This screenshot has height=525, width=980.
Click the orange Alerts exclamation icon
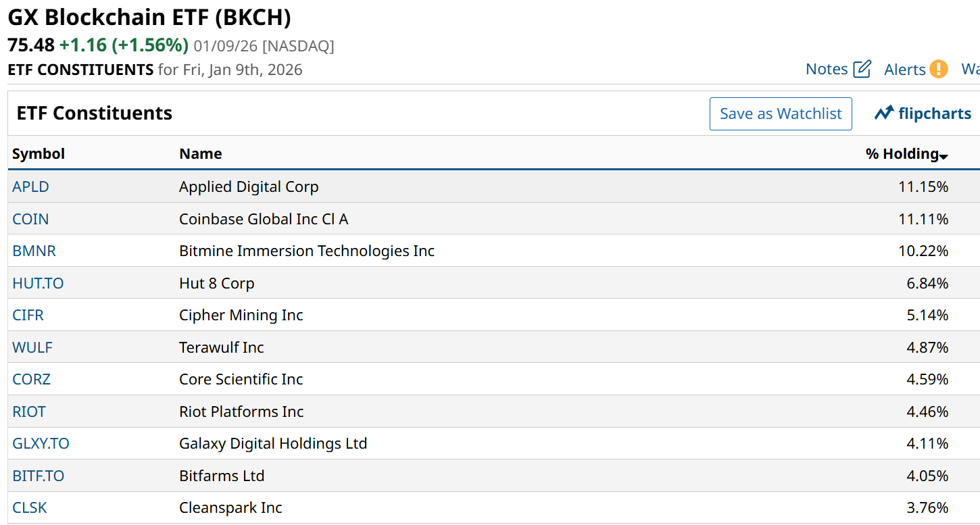tap(938, 69)
